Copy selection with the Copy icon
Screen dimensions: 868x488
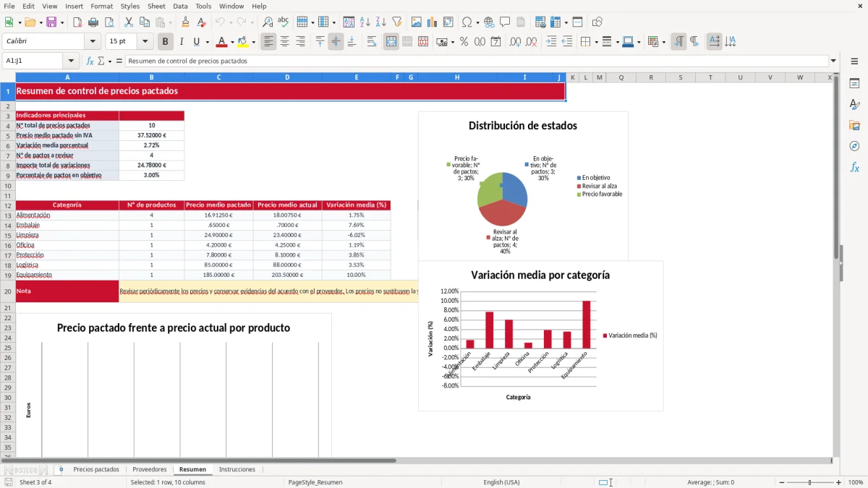point(144,22)
